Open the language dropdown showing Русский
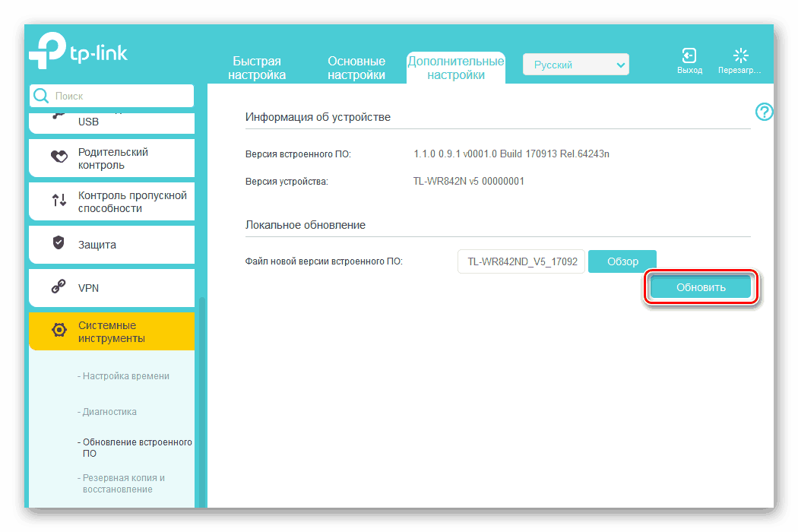Screen dimensions: 798x532 pos(575,65)
